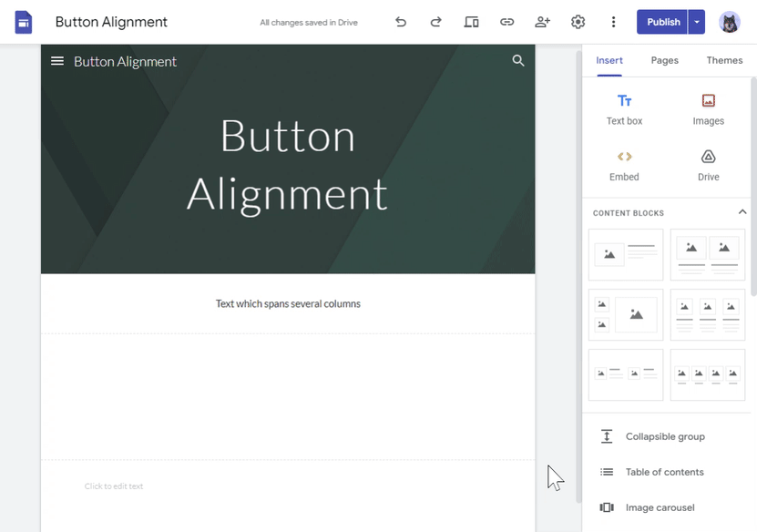Select the three-images-with-captions content block

708,315
